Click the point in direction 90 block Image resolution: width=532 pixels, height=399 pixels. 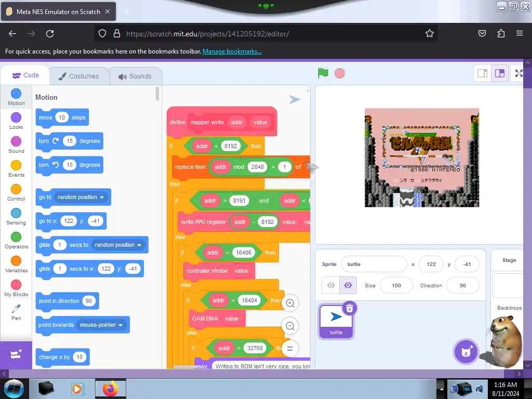coord(67,301)
